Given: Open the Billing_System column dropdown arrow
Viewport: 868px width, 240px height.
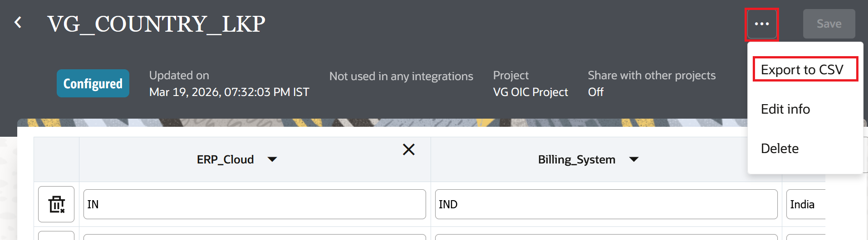Looking at the screenshot, I should (x=634, y=159).
